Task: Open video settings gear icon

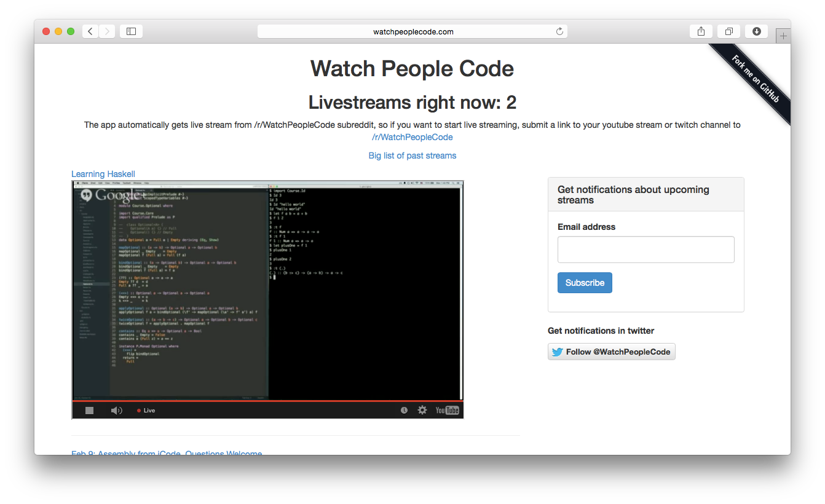Action: click(422, 410)
